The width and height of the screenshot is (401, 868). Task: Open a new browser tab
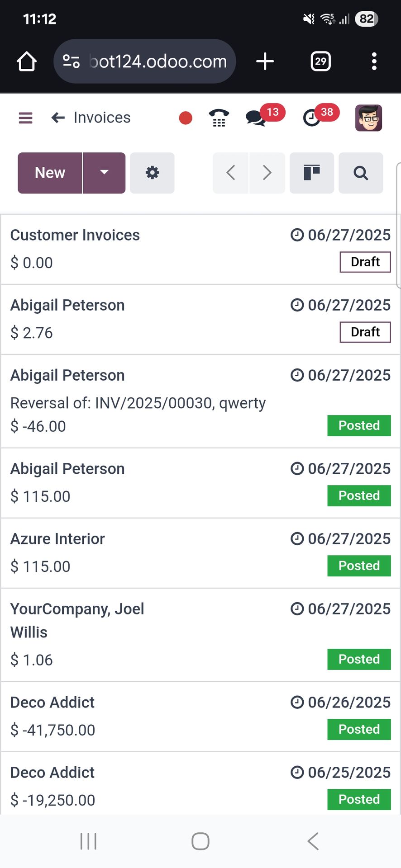click(x=265, y=61)
